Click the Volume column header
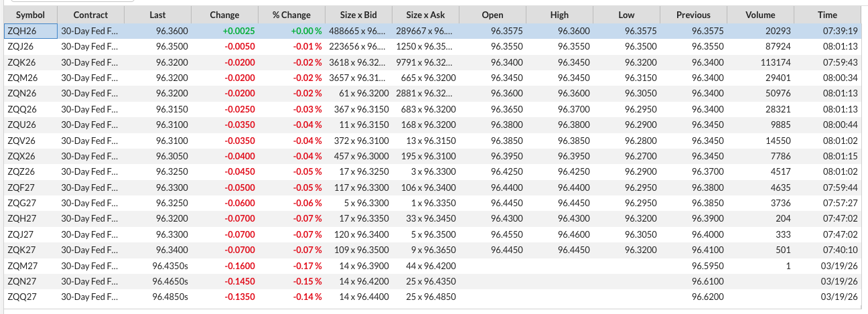The width and height of the screenshot is (868, 314). (x=760, y=15)
